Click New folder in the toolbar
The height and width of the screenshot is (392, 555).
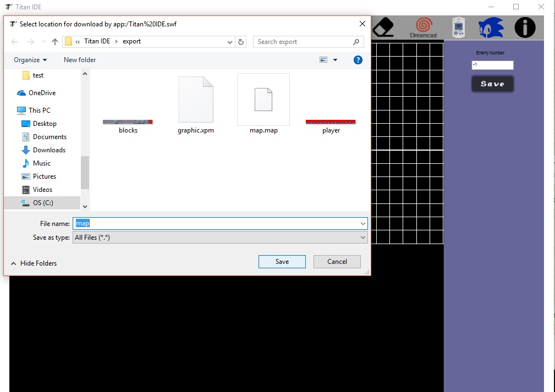(x=80, y=60)
